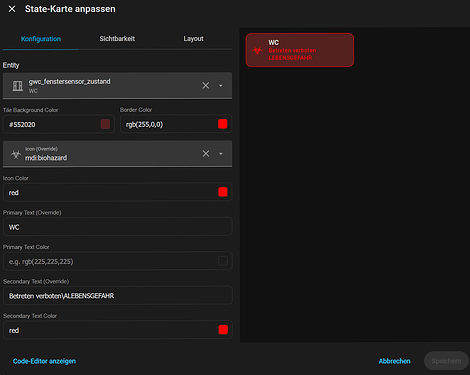This screenshot has height=375, width=470.
Task: Close the State-Karte anpassen dialog
Action: point(12,9)
